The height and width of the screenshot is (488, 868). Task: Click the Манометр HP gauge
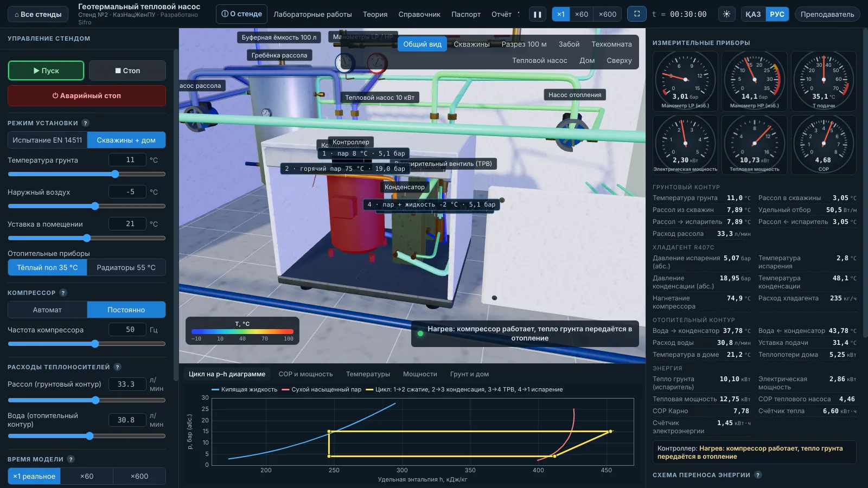click(755, 81)
